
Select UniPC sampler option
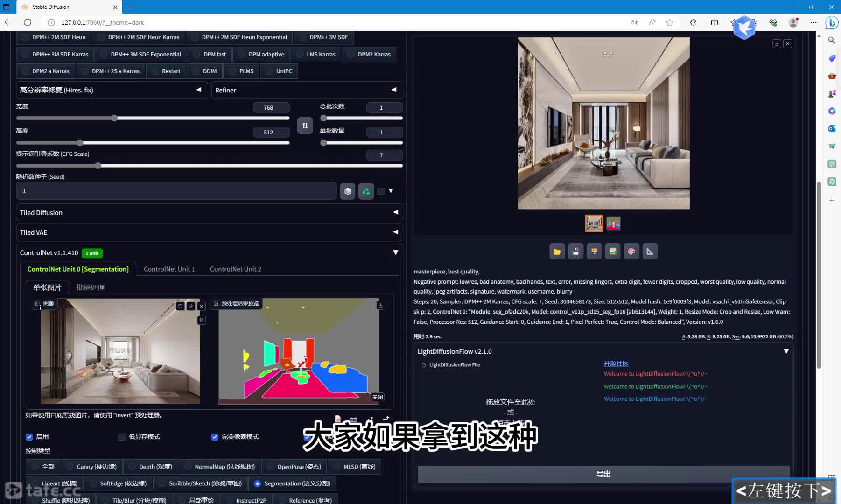tap(279, 71)
